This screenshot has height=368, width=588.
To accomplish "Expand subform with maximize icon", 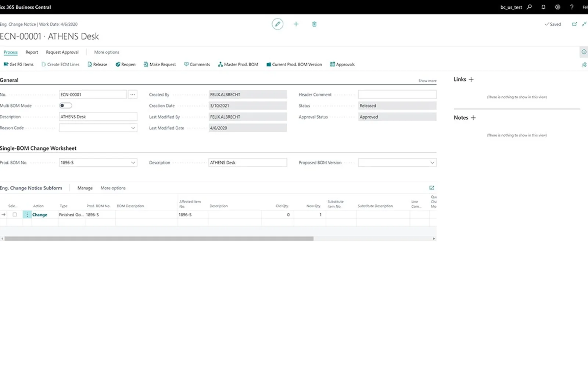I will click(432, 188).
